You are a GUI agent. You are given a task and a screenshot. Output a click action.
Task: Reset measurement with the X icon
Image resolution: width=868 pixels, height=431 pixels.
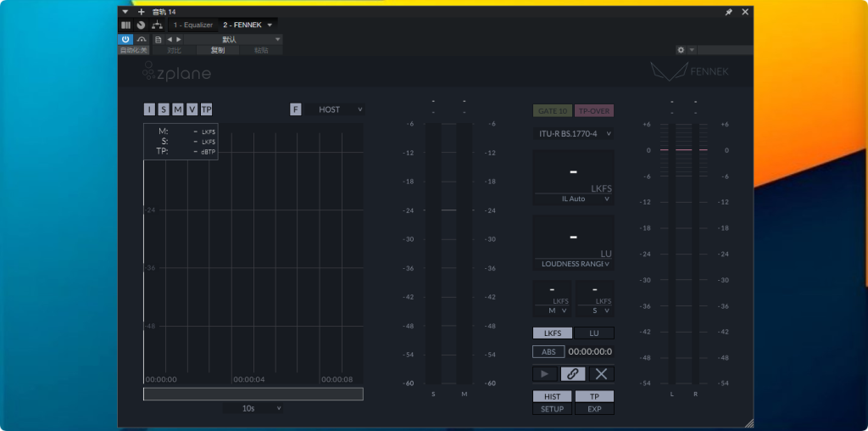click(601, 374)
